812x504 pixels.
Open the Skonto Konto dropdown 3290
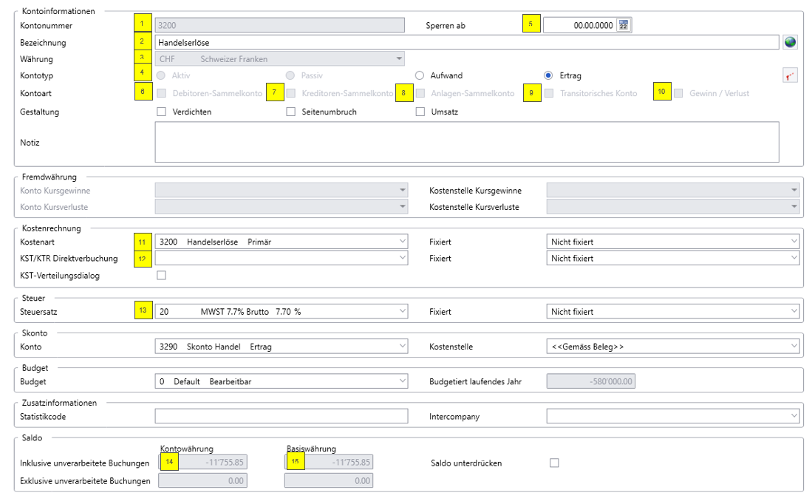tap(282, 346)
